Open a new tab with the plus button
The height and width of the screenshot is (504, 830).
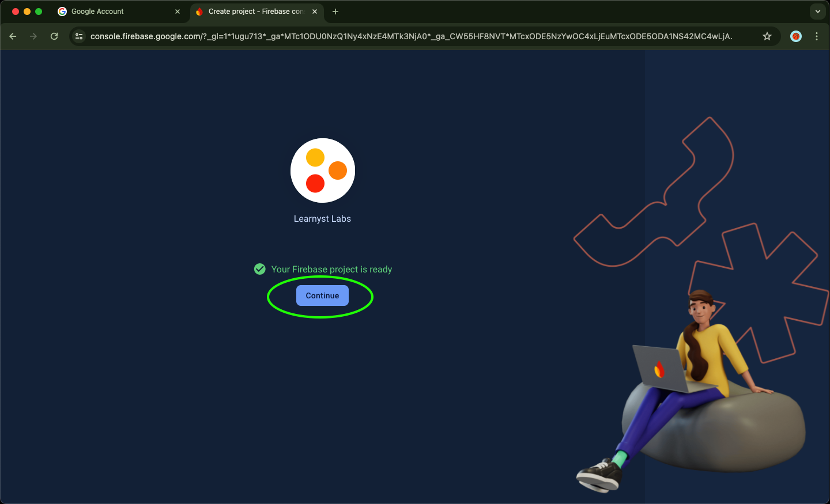pyautogui.click(x=335, y=11)
